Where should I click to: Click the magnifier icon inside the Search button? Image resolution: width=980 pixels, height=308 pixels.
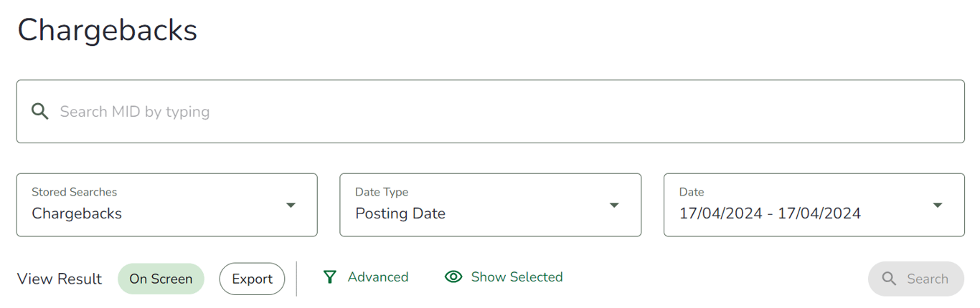[889, 279]
